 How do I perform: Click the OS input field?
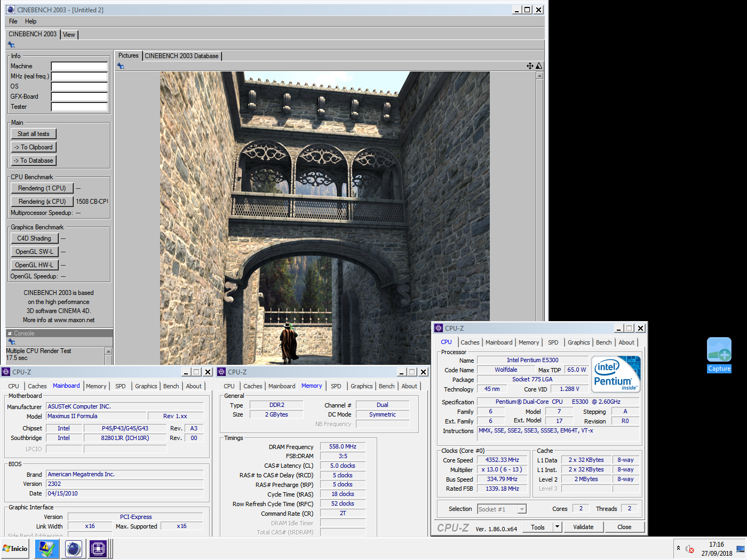79,87
